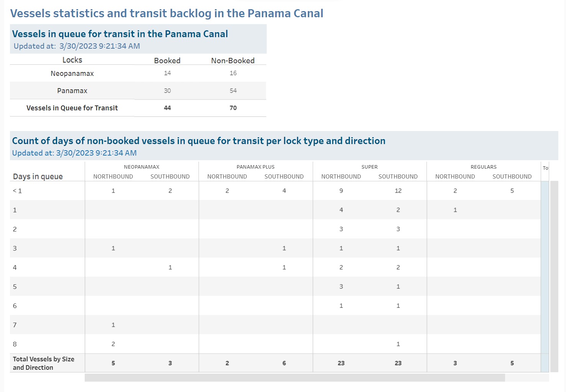Click the vertical scrollbar beside the table
The image size is (566, 392).
pos(554,276)
